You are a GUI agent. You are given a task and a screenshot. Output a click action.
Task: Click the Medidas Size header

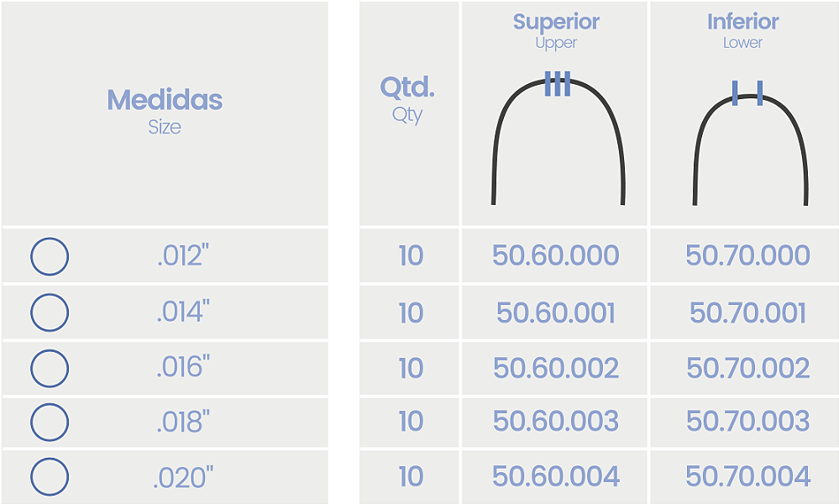coord(165,111)
